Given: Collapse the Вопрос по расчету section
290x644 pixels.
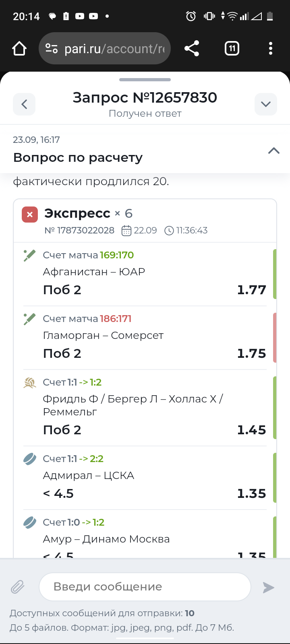Looking at the screenshot, I should (274, 151).
